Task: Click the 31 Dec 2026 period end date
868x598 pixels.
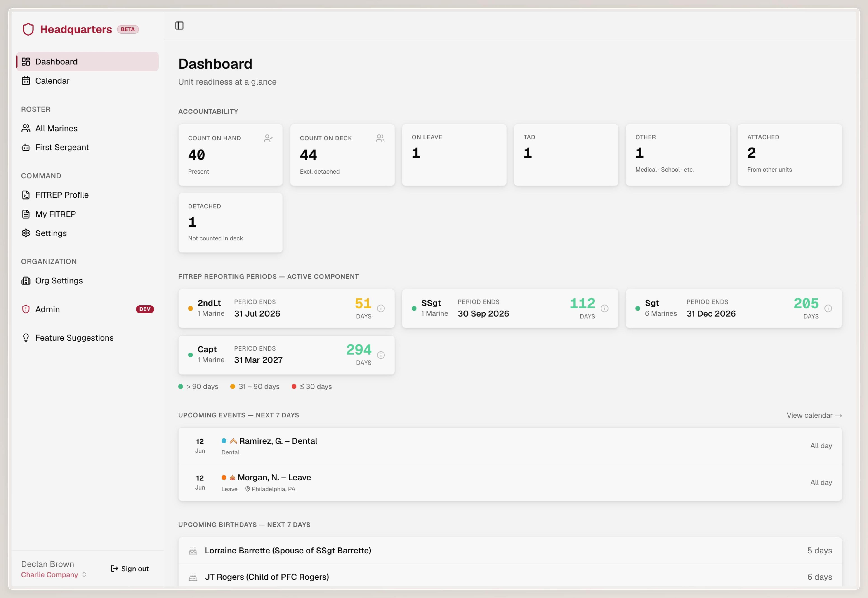Action: click(711, 314)
